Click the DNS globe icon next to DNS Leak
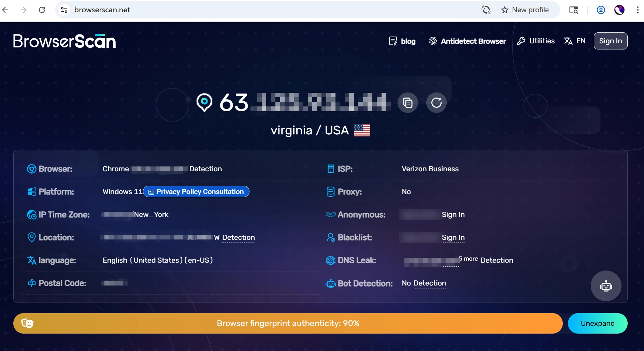Screen dimensions: 644x351 click(x=331, y=260)
